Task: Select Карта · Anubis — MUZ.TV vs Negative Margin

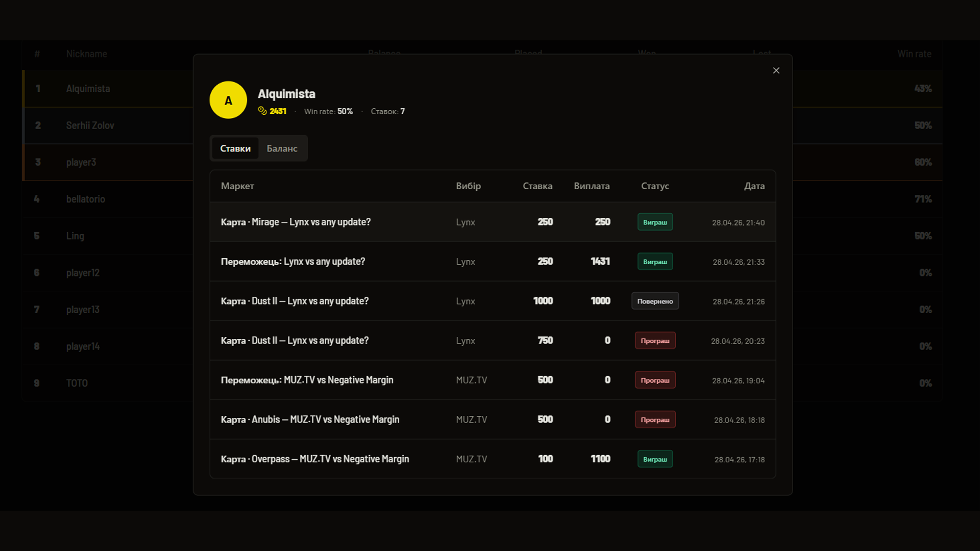Action: 493,419
